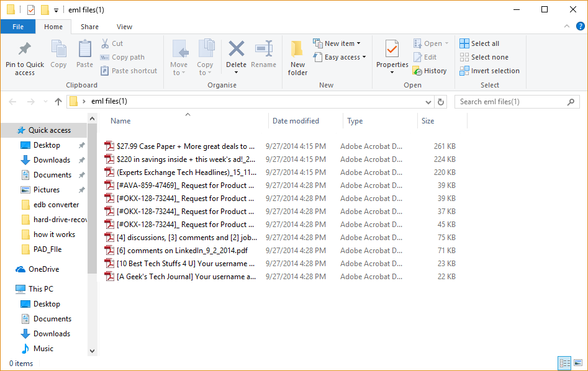Screen dimensions: 588x371
Task: Expand the Properties dropdown arrow
Action: 392,73
